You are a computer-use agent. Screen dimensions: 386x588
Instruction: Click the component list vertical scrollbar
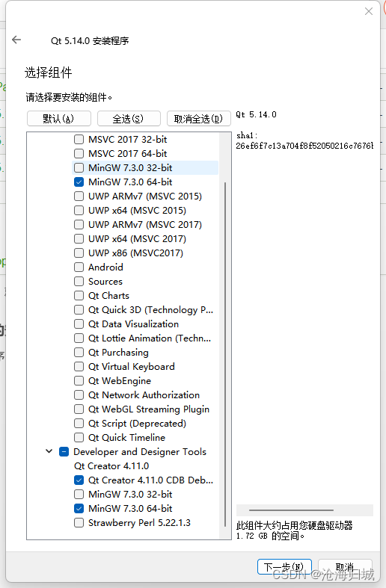point(225,354)
